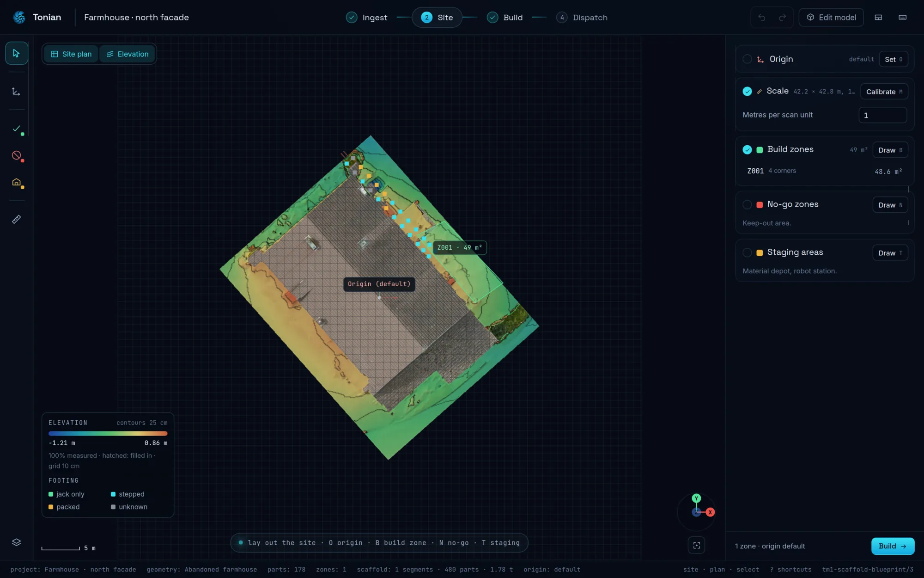
Task: Draw a staging area
Action: point(890,253)
